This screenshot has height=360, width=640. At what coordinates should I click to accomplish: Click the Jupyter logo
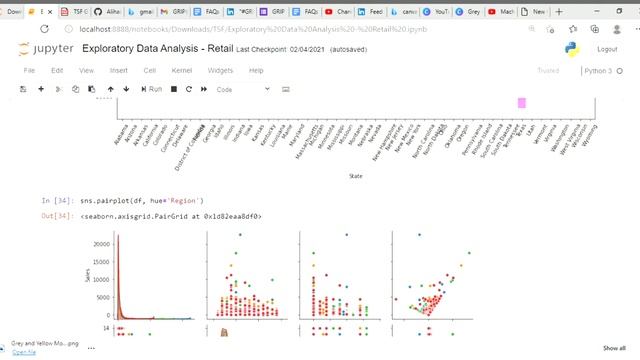[x=46, y=49]
